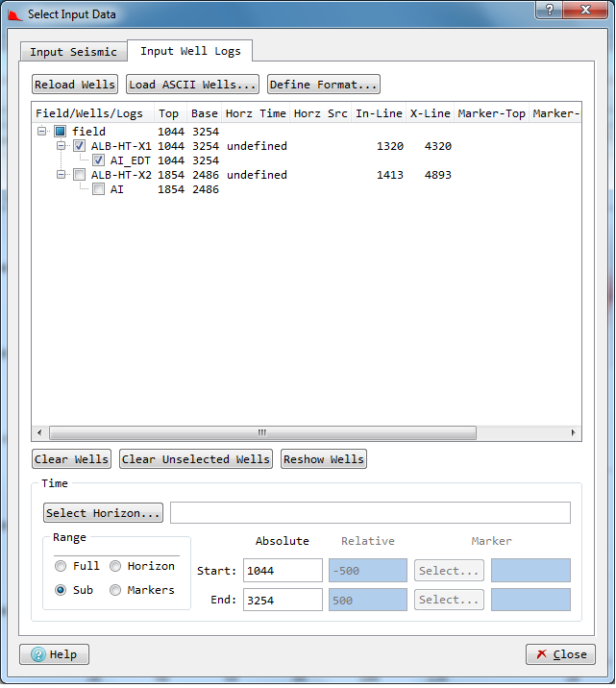Click the Absolute End field 3254

[283, 600]
